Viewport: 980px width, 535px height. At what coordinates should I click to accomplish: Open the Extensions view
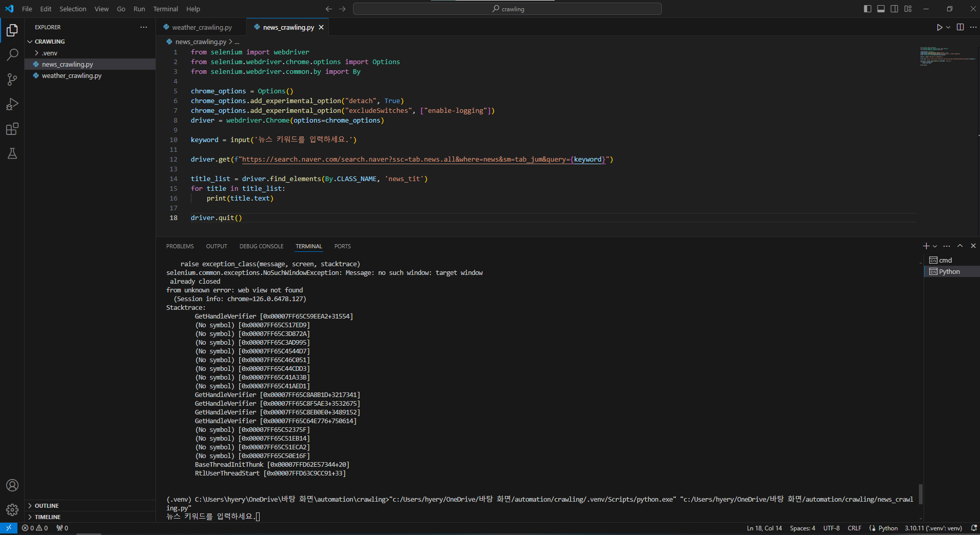pos(12,129)
